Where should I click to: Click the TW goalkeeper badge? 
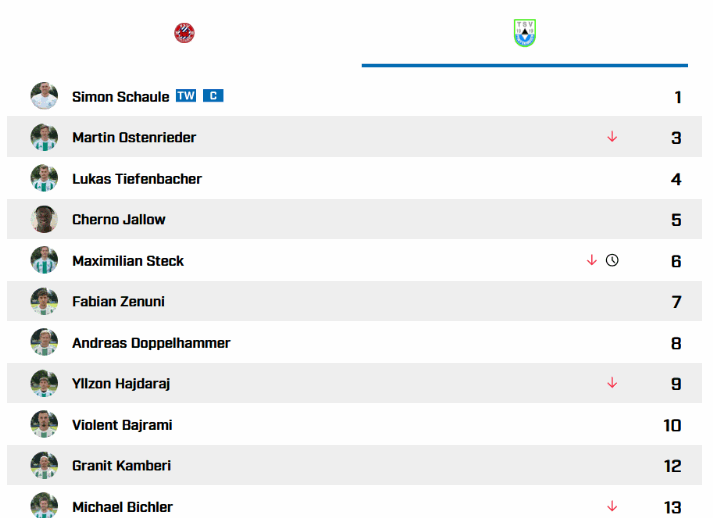(186, 96)
